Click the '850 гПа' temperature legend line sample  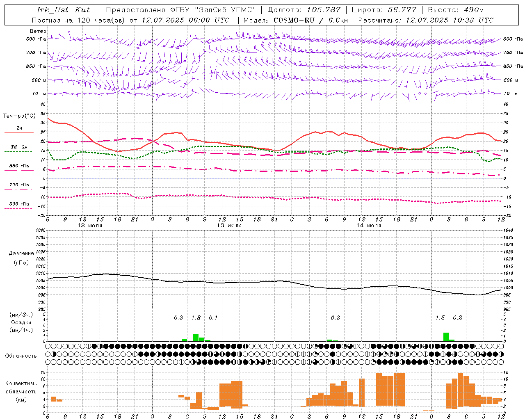[x=19, y=171]
